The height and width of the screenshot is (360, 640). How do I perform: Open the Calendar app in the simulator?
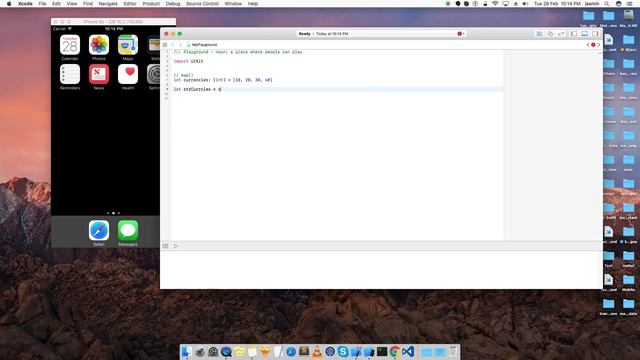(x=70, y=45)
